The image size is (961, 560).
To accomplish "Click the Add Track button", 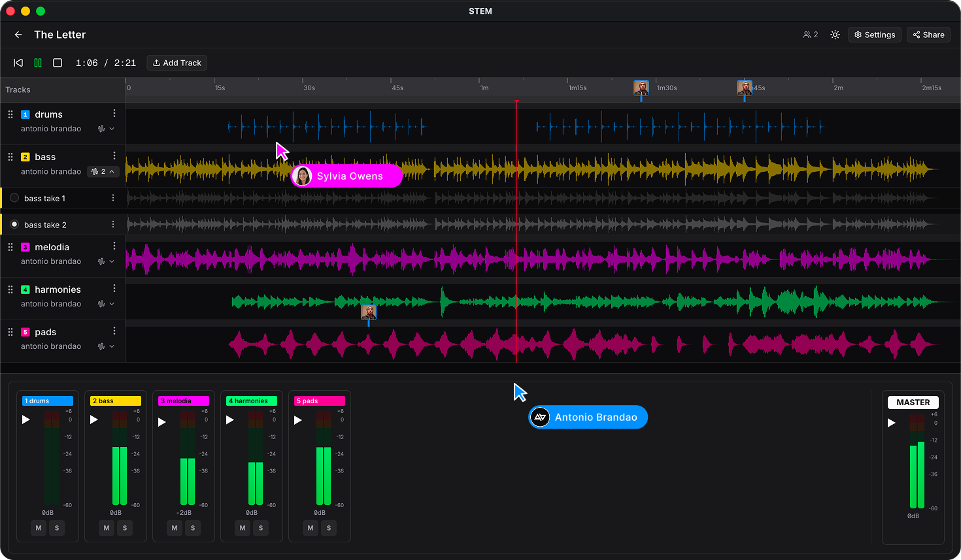I will point(177,63).
